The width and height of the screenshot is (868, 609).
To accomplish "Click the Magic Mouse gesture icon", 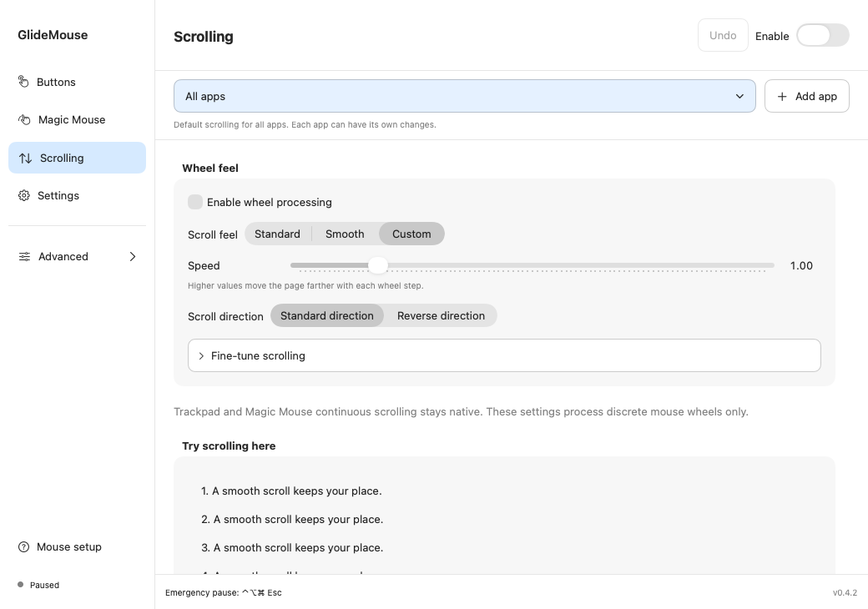I will point(24,119).
